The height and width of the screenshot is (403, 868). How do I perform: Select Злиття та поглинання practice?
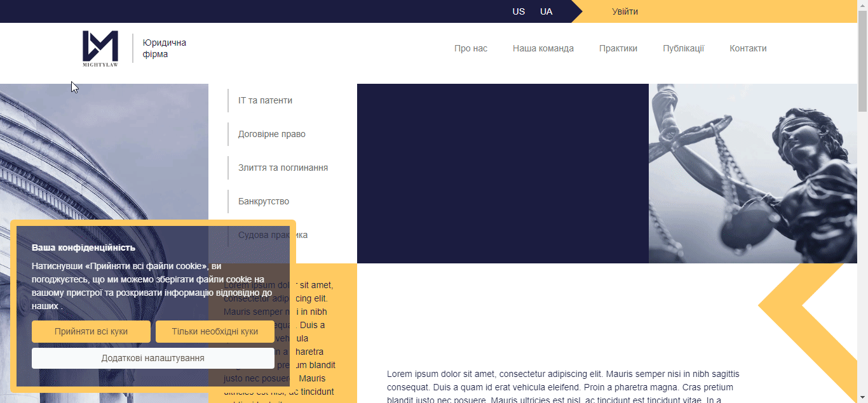283,168
